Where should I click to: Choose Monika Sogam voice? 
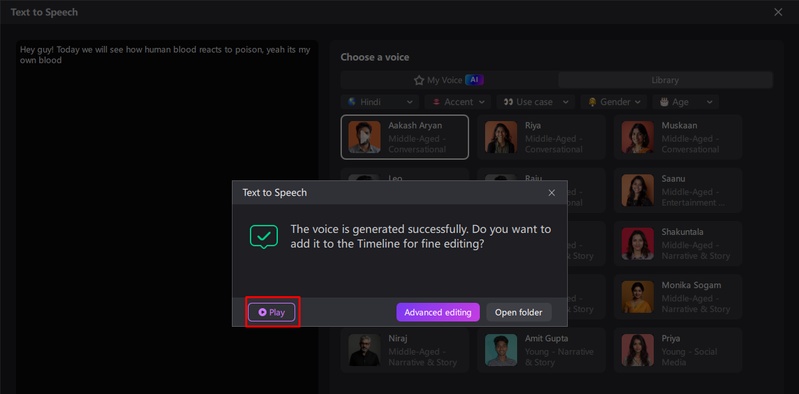click(x=678, y=297)
